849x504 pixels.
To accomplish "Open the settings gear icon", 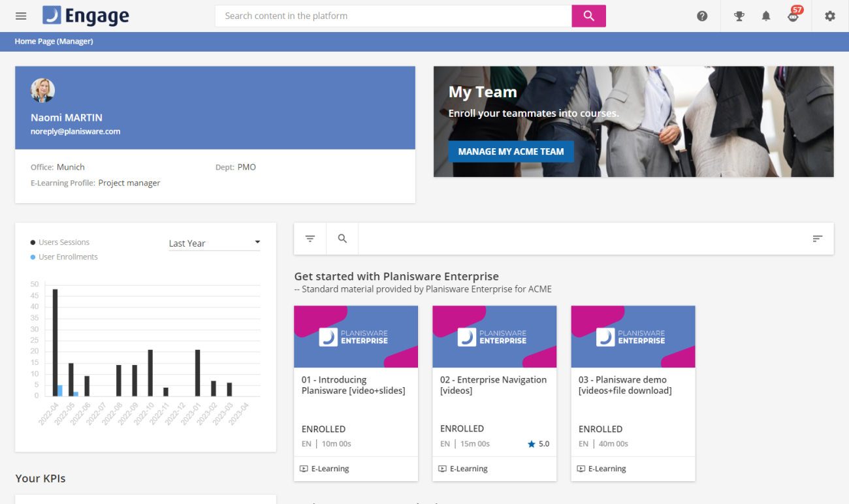I will click(829, 16).
